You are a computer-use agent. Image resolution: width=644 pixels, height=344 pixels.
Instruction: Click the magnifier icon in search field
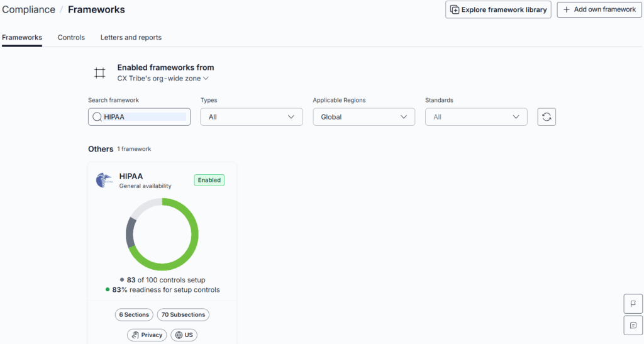[97, 117]
